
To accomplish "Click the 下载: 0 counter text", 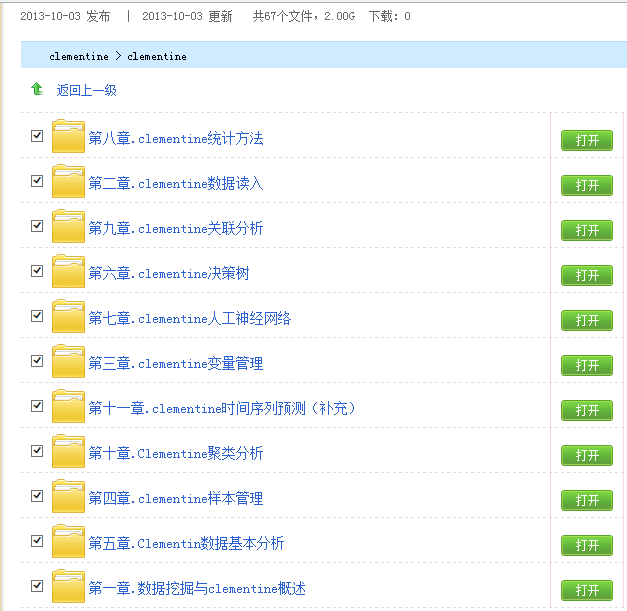I will (x=390, y=16).
